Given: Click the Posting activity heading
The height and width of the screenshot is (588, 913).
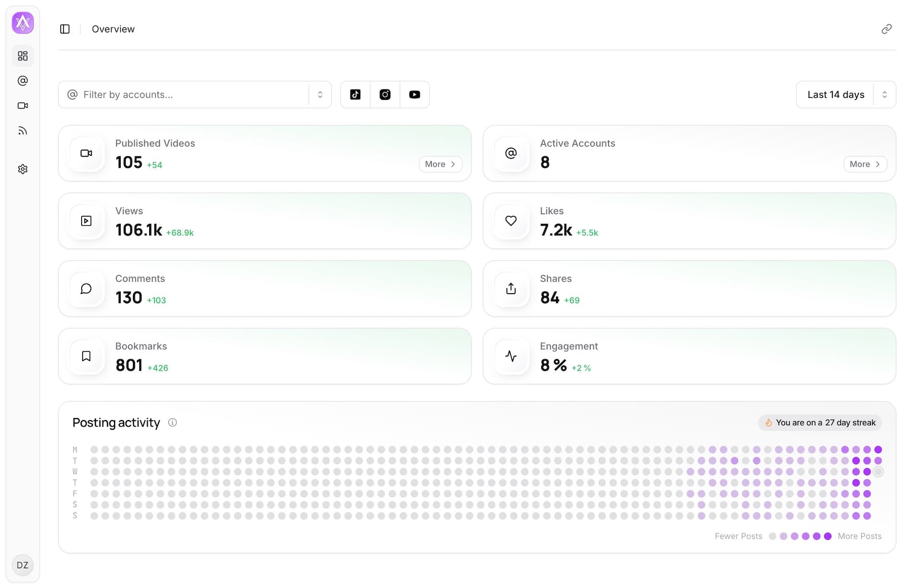Looking at the screenshot, I should pyautogui.click(x=116, y=423).
